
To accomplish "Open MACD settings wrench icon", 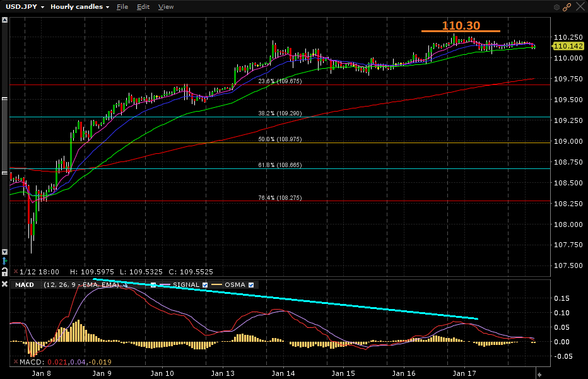I will pos(126,285).
